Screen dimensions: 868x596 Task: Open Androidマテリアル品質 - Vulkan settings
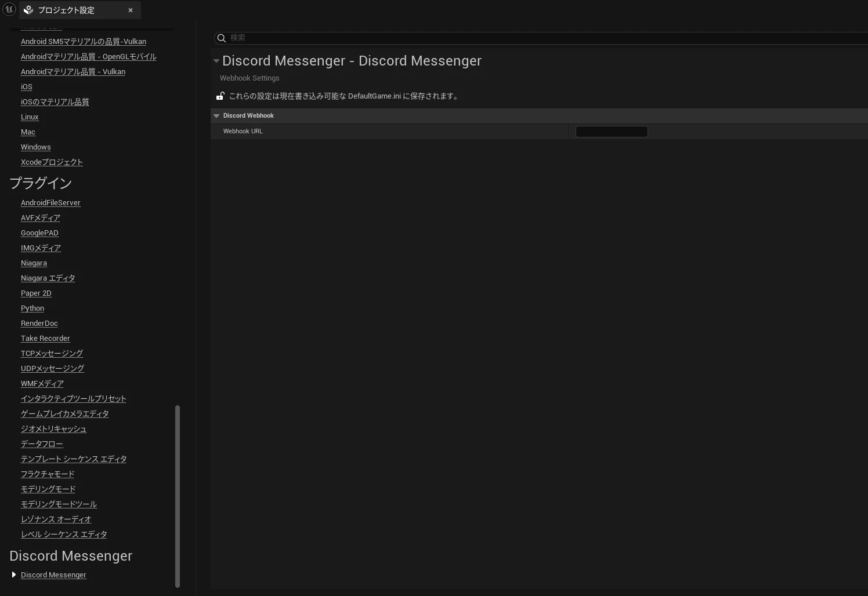pos(73,72)
